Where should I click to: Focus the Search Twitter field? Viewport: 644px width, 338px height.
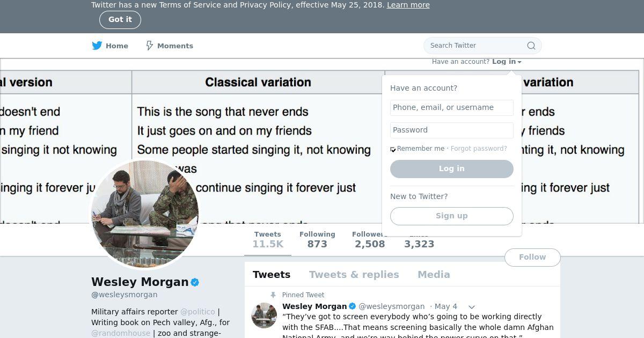482,46
